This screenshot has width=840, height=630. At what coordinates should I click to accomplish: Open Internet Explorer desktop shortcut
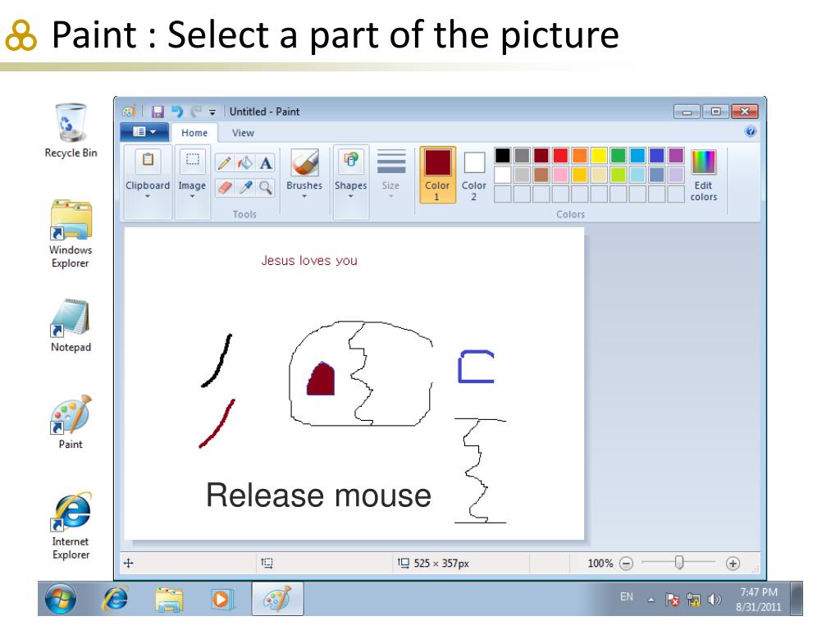pos(71,525)
